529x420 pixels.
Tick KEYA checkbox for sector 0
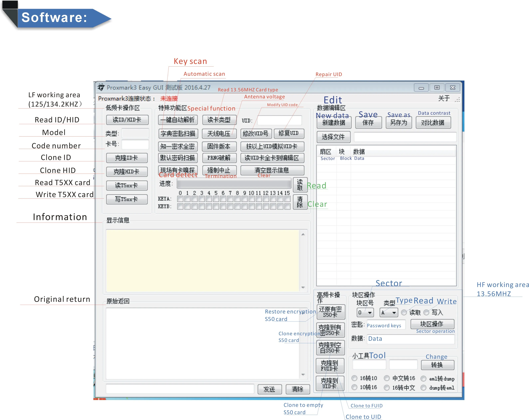tap(180, 199)
